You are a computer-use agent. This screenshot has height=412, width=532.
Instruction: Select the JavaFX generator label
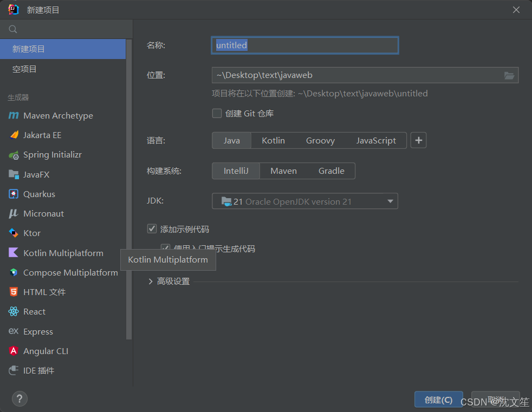coord(36,175)
